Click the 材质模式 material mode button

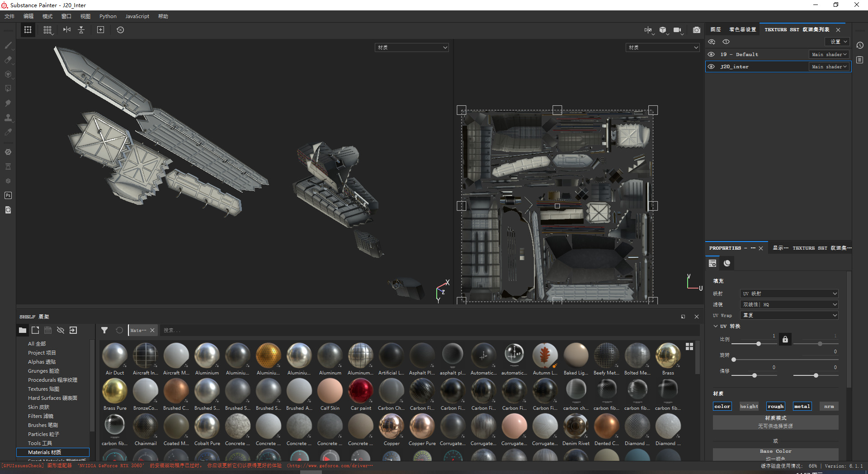[x=776, y=422]
